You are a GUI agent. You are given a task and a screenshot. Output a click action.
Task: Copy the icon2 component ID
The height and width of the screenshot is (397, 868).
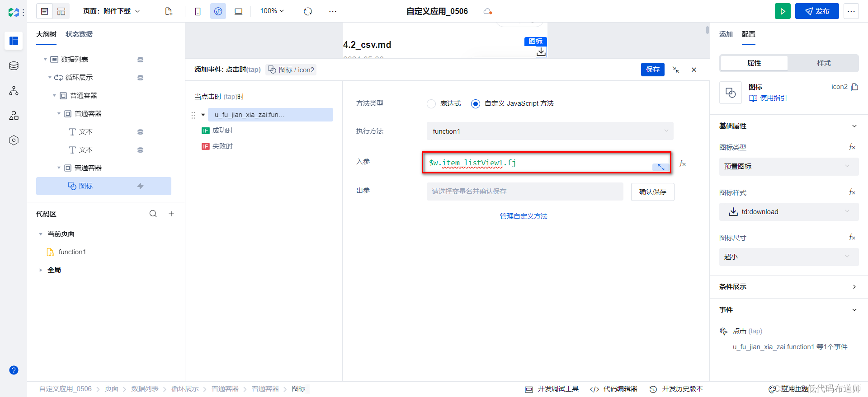pos(854,87)
